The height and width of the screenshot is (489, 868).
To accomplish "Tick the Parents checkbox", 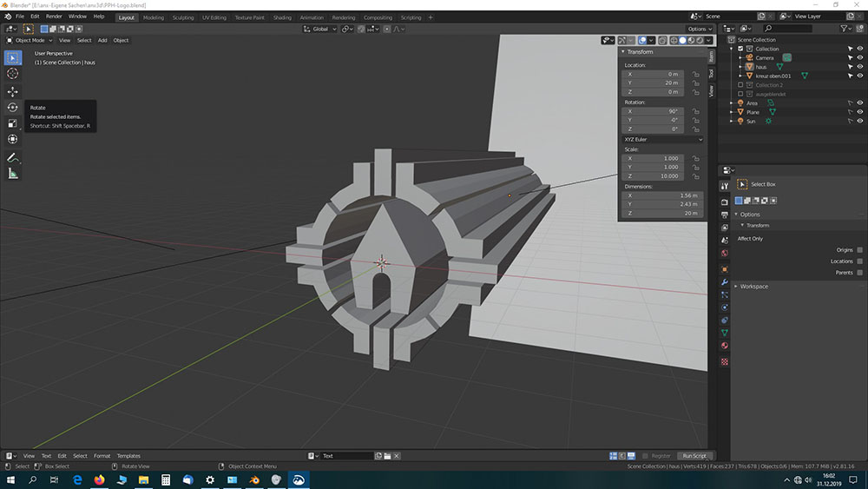I will (859, 273).
